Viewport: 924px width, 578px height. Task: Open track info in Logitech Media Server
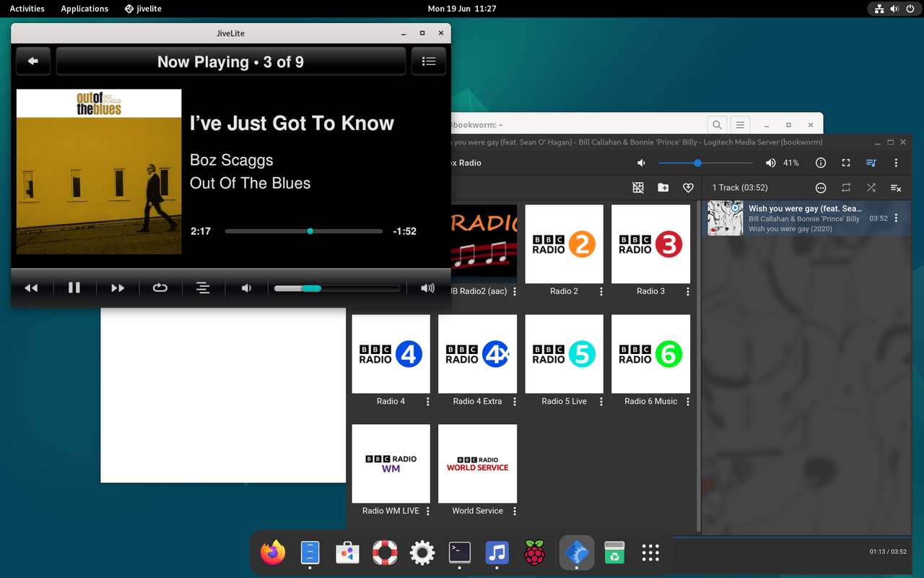coord(821,163)
